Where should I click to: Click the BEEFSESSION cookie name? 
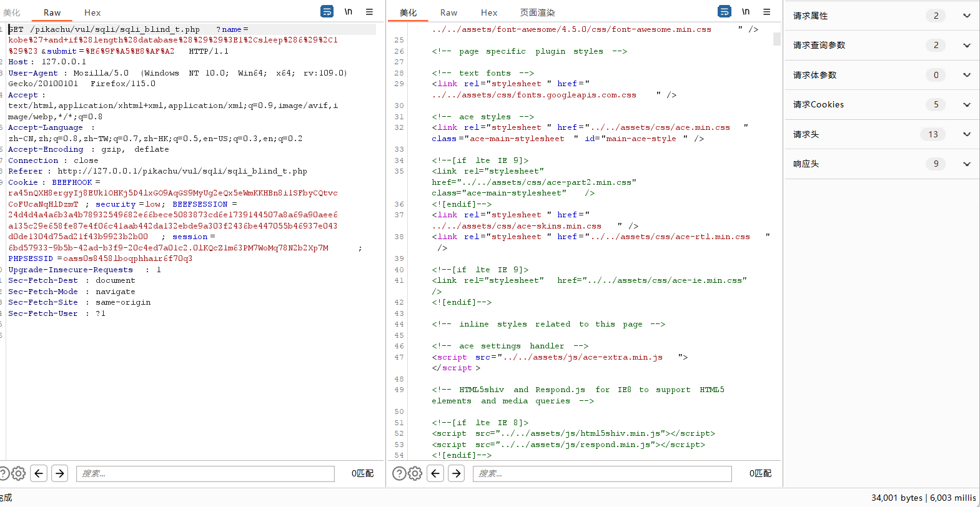click(200, 204)
